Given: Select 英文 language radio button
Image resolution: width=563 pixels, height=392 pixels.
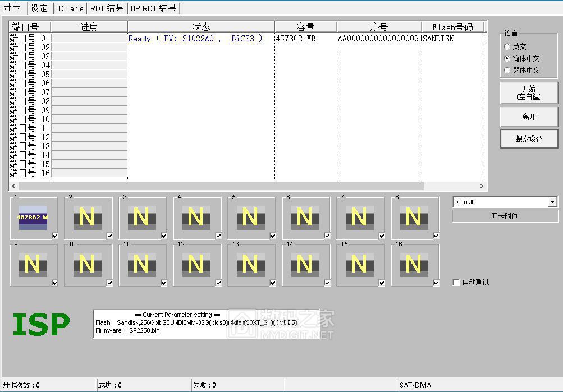Looking at the screenshot, I should click(x=507, y=47).
